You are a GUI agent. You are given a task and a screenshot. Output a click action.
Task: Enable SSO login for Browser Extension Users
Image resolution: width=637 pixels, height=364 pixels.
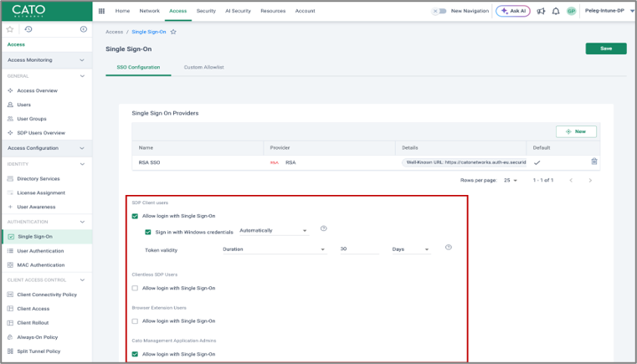point(135,321)
